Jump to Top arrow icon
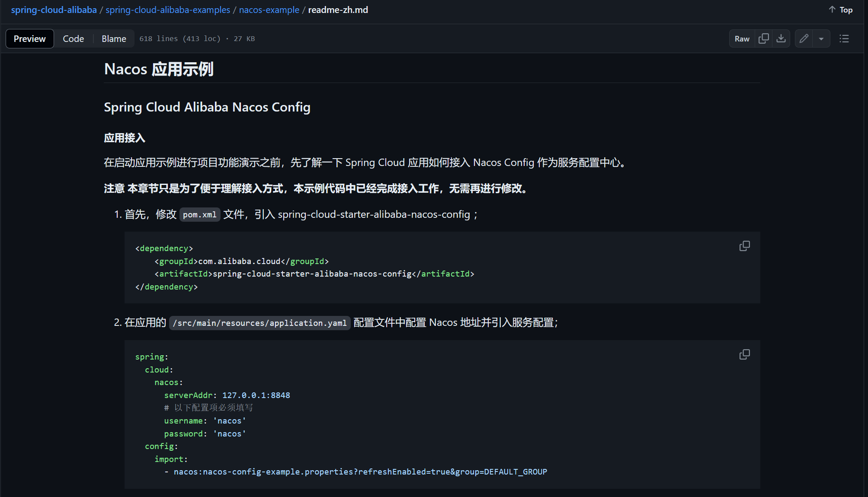Image resolution: width=868 pixels, height=497 pixels. (x=832, y=10)
